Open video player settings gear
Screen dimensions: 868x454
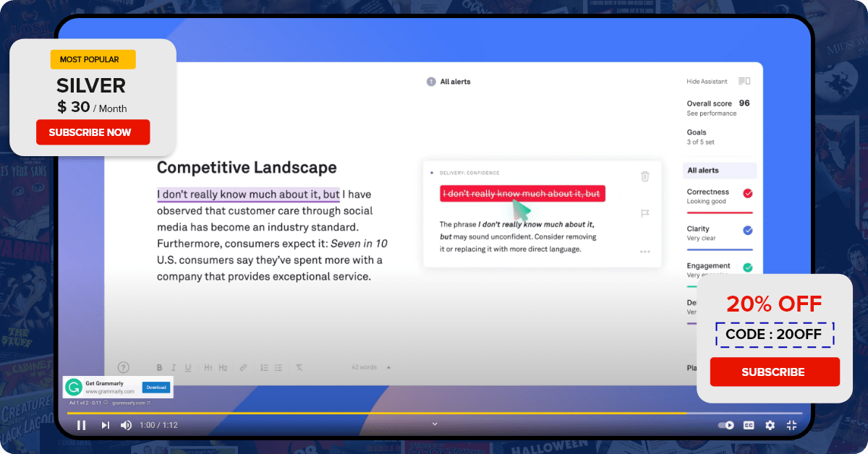770,425
